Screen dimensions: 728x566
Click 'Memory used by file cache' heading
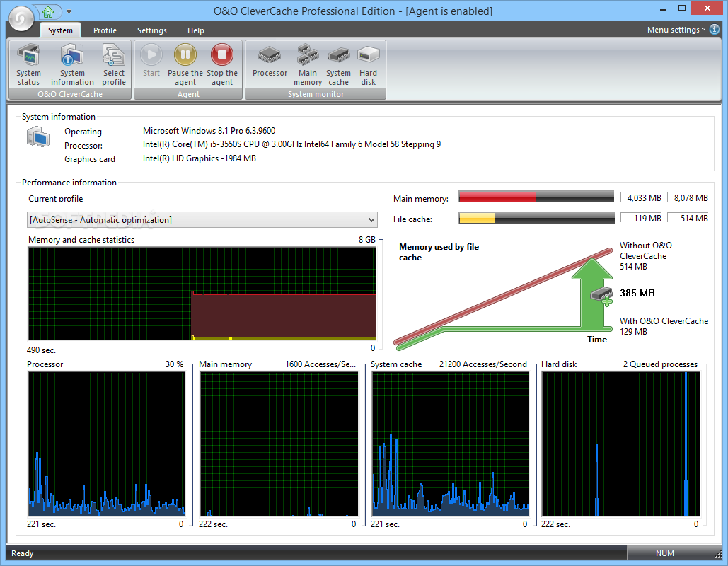click(x=439, y=252)
